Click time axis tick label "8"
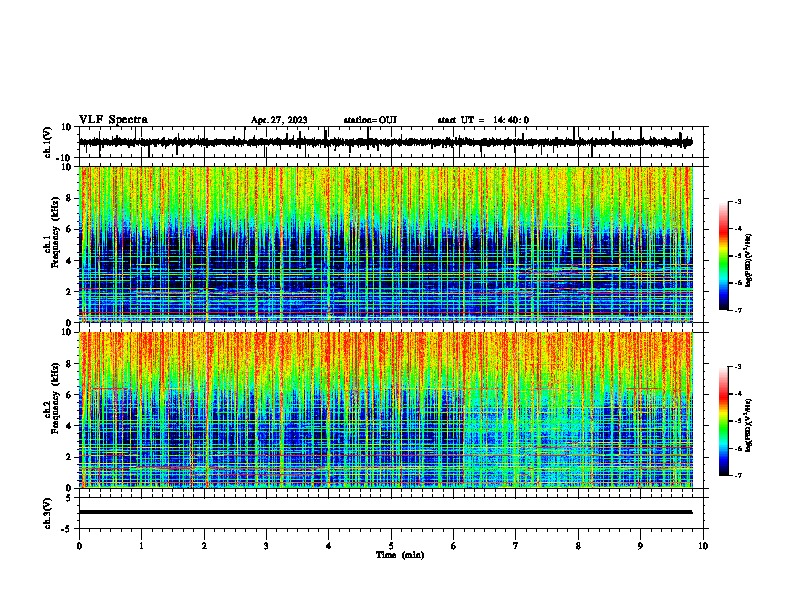The width and height of the screenshot is (792, 612). (578, 546)
